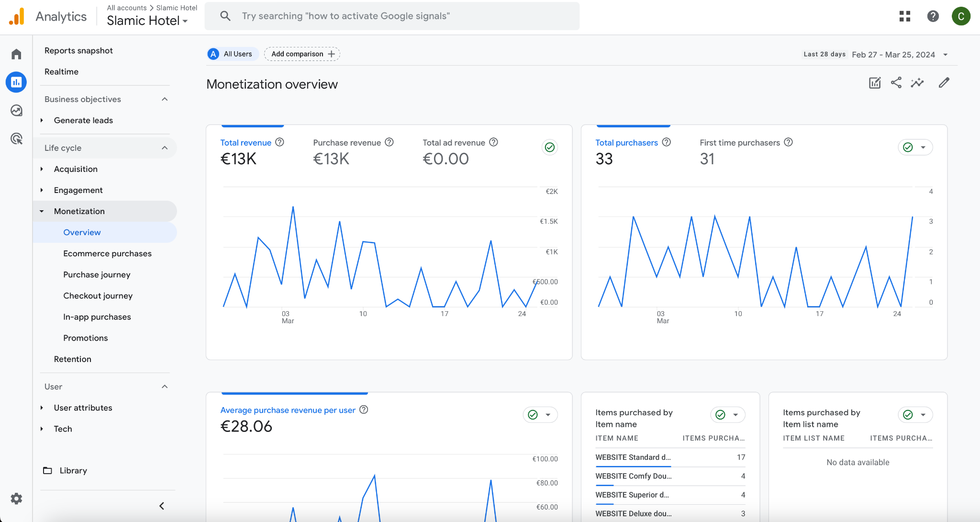Click the Add comparison button
Viewport: 980px width, 522px height.
[x=302, y=54]
